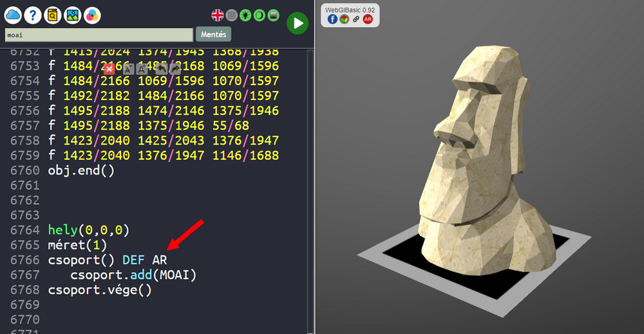644x334 pixels.
Task: Click the red X in the floating editor toolbar
Action: coord(109,68)
